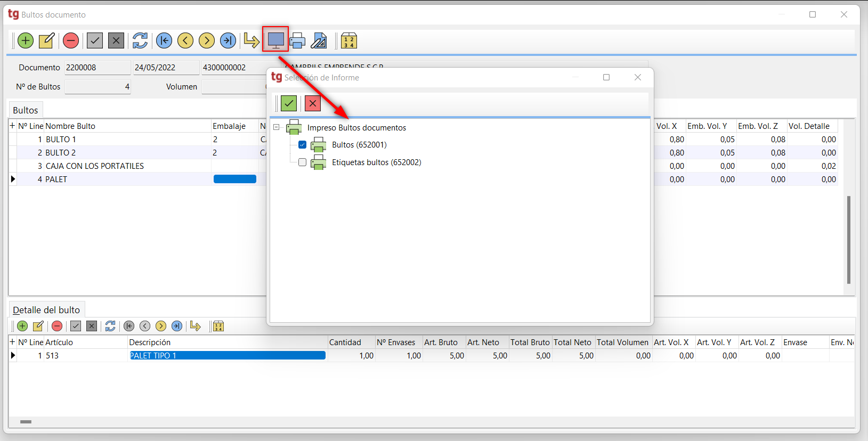Click the Nº de Bultos field
868x441 pixels.
98,87
